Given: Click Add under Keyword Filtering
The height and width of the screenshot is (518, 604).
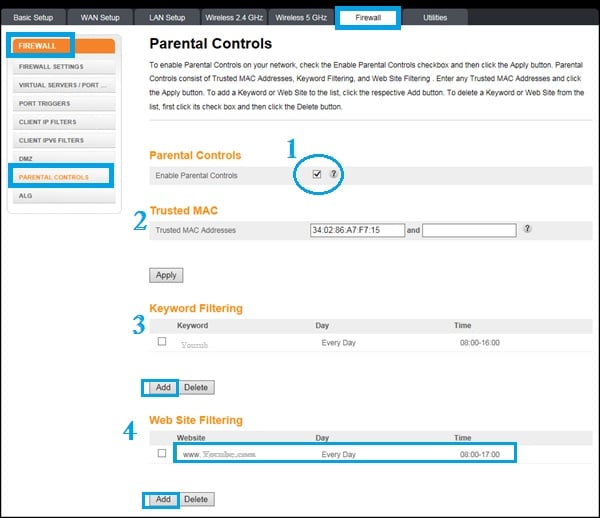Looking at the screenshot, I should click(163, 387).
